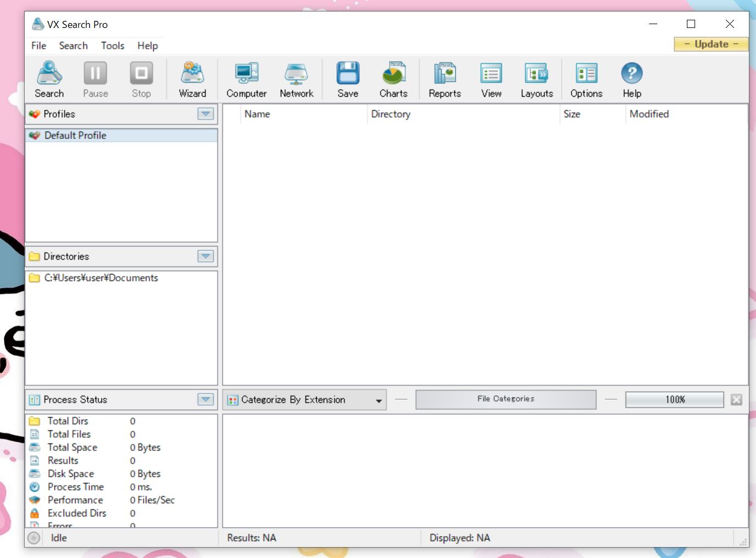Select the Computer search icon
The width and height of the screenshot is (756, 558).
246,73
